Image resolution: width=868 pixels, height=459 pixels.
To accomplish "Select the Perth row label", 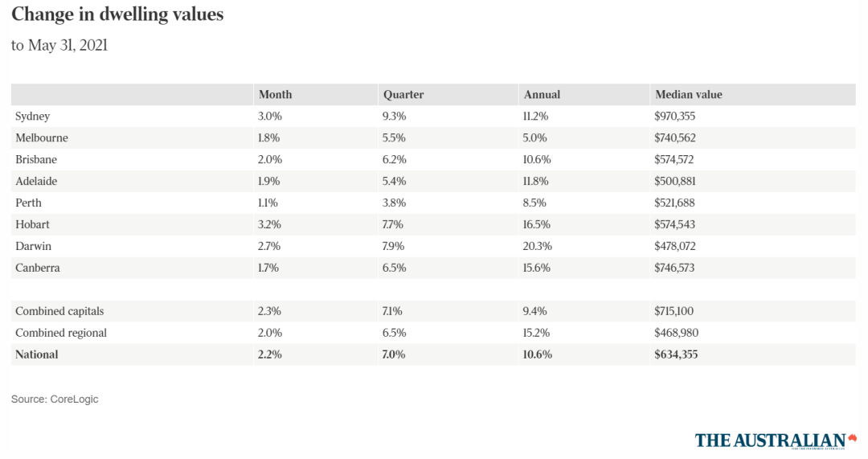I will click(x=28, y=203).
